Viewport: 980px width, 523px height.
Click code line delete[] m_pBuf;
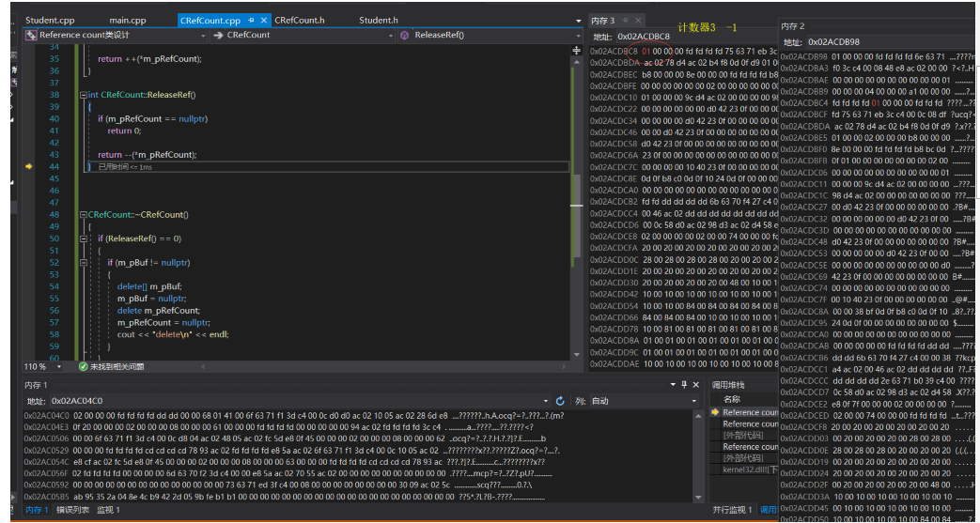149,286
